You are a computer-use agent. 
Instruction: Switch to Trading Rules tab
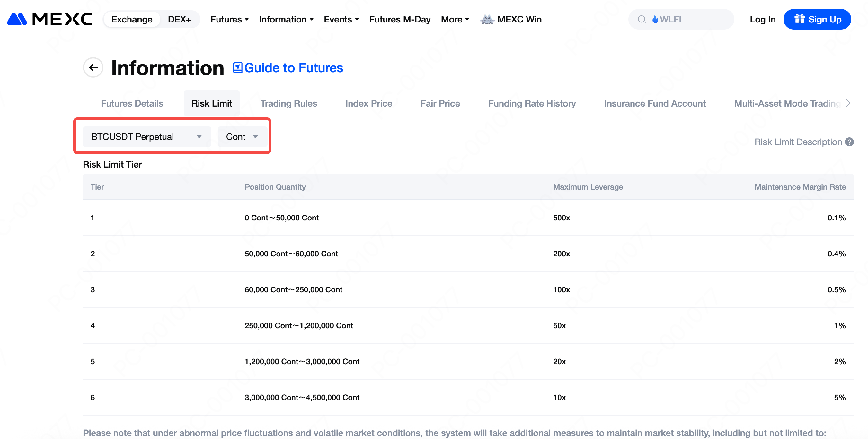point(288,103)
